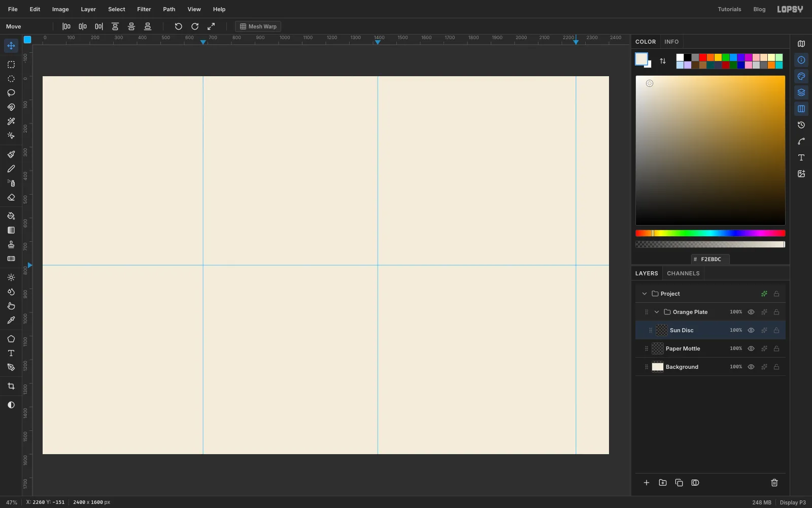Collapse the Project group chevron
The height and width of the screenshot is (508, 812).
tap(645, 294)
